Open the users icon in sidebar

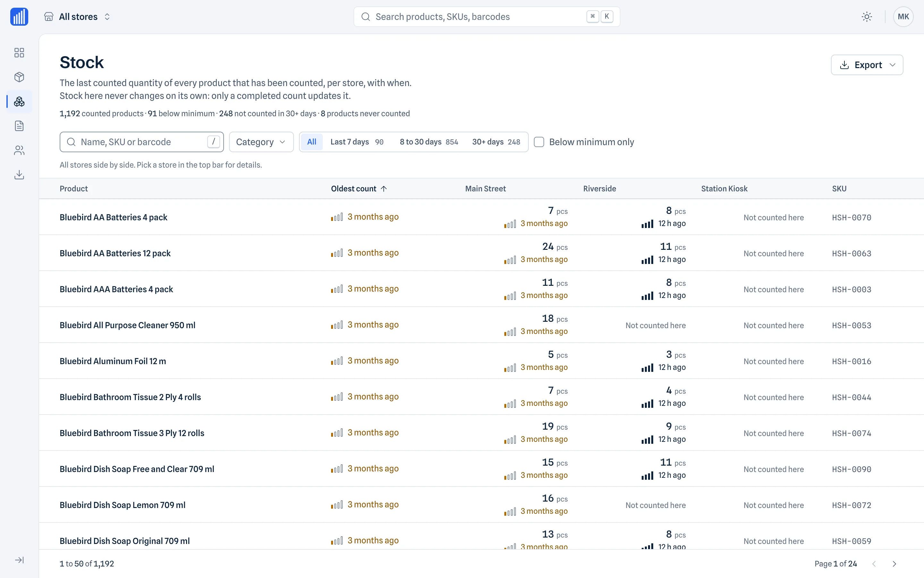pyautogui.click(x=19, y=150)
